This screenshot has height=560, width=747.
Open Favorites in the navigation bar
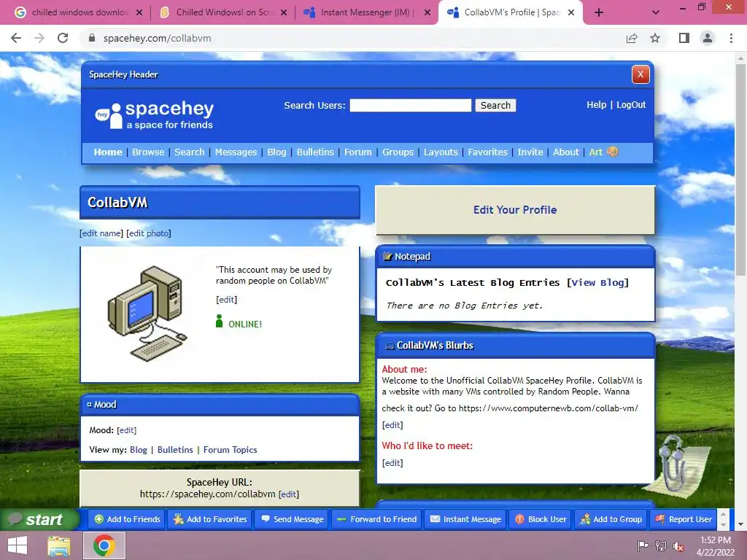pos(488,152)
